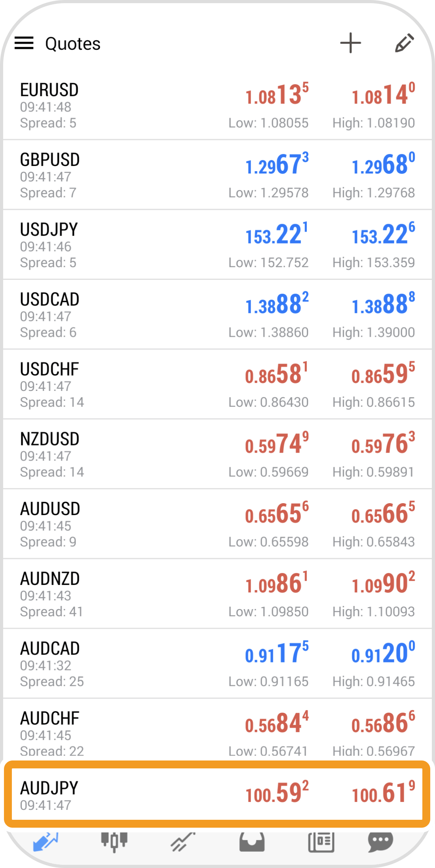The image size is (435, 868).
Task: Open the News icon
Action: click(321, 841)
